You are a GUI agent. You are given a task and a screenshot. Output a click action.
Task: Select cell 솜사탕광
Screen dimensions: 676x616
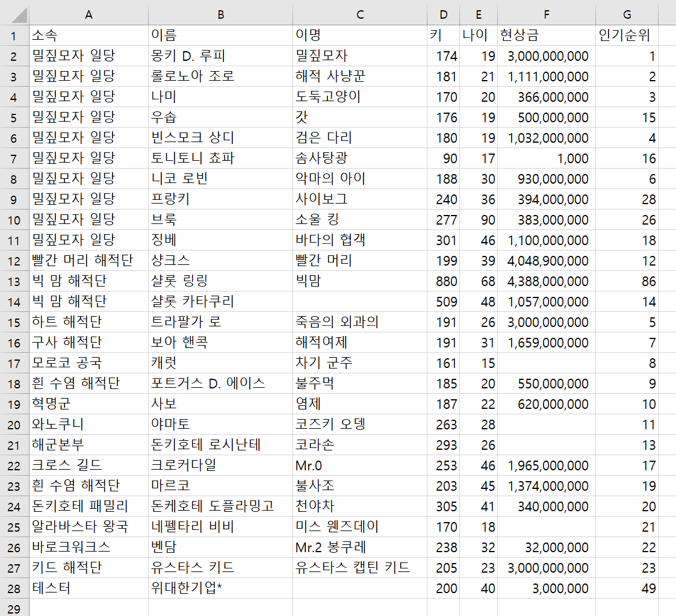tap(360, 158)
